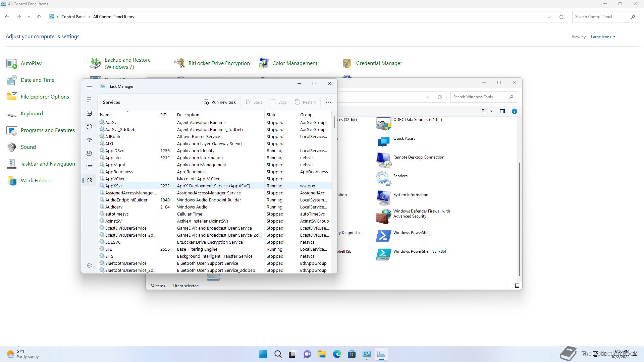Viewport: 644px width, 362px height.
Task: Open Windows Tools help button
Action: click(514, 111)
